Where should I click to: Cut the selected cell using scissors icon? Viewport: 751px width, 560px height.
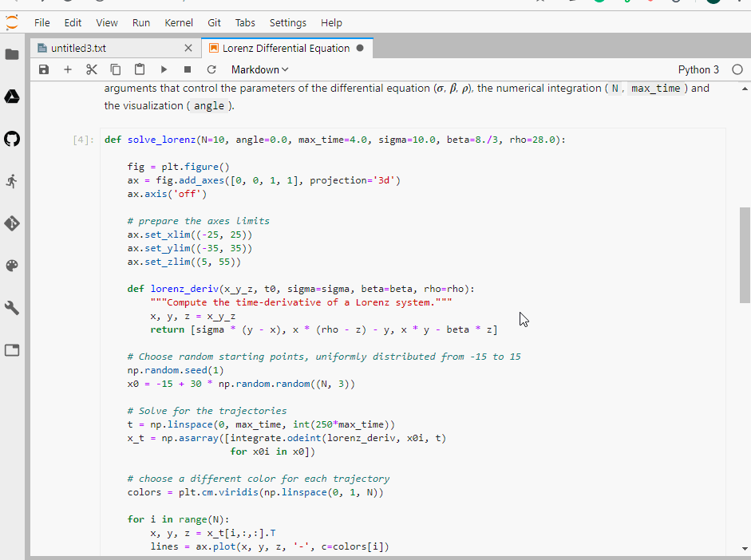(91, 70)
